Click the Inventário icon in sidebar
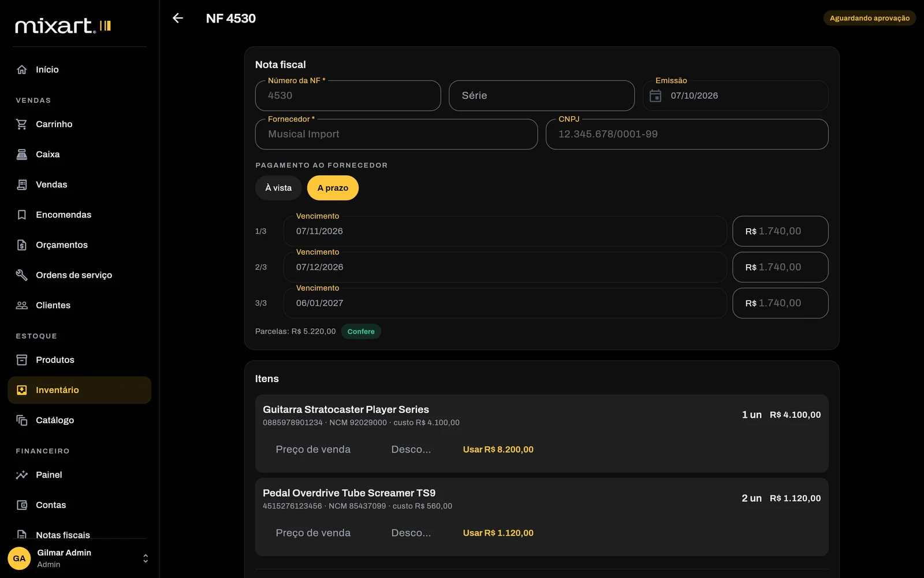Viewport: 924px width, 578px height. pyautogui.click(x=22, y=390)
